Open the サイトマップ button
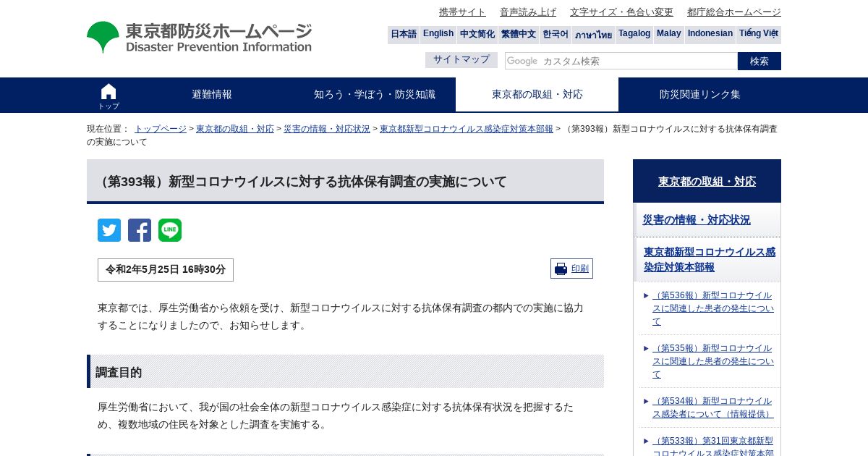The width and height of the screenshot is (868, 456). point(461,60)
